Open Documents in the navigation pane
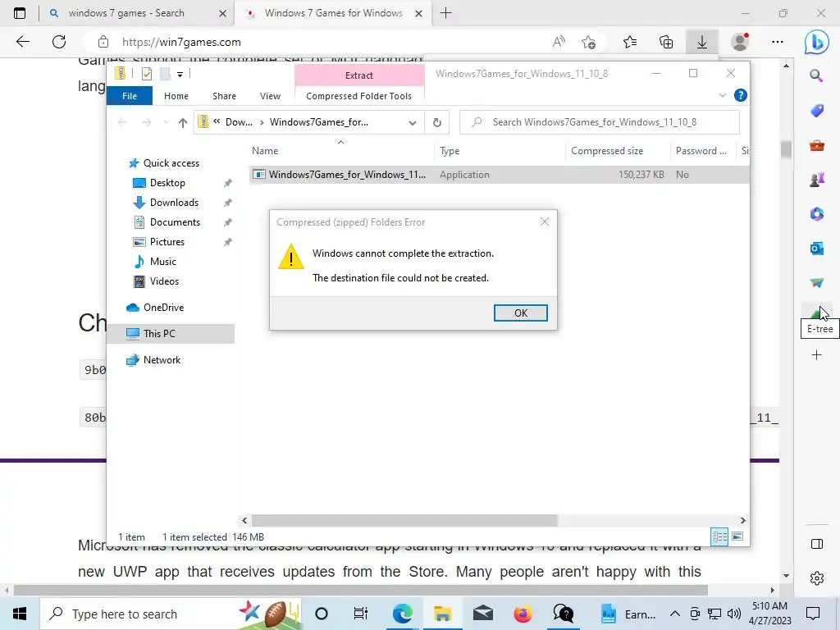This screenshot has height=630, width=840. [x=175, y=222]
